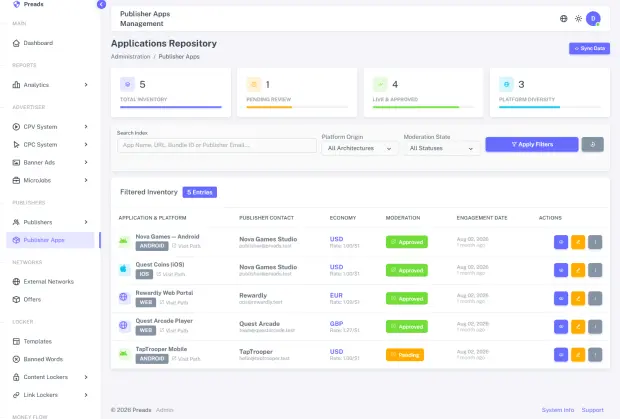View details of Quest Coins (iOS)

[561, 270]
